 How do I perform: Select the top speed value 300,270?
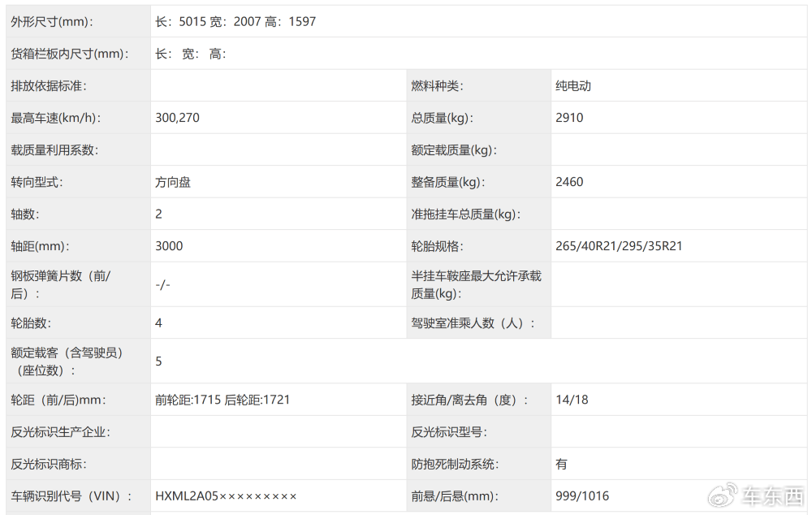pos(177,118)
